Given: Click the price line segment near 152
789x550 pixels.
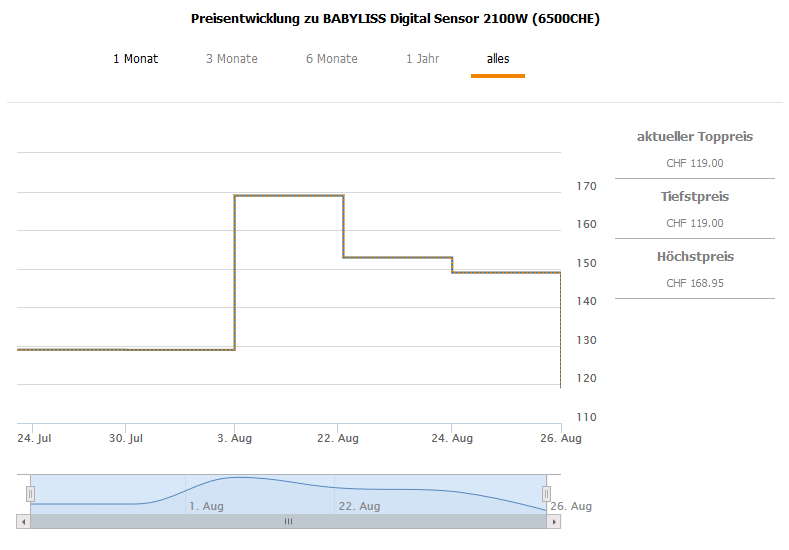Looking at the screenshot, I should [x=398, y=258].
